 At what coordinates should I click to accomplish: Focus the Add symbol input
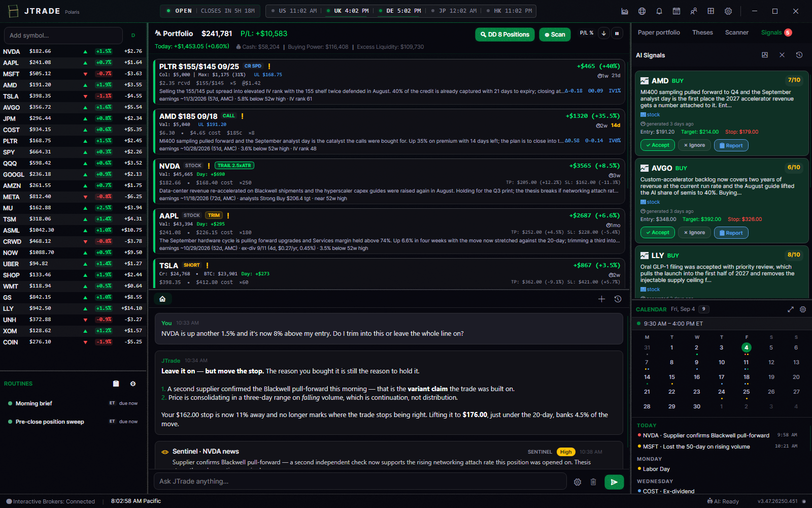[x=63, y=36]
